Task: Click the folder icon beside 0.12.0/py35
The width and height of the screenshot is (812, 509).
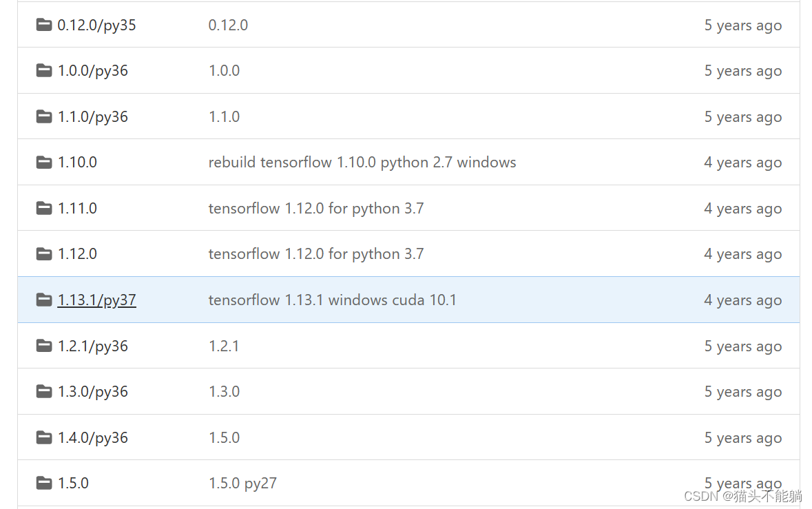Action: tap(44, 24)
